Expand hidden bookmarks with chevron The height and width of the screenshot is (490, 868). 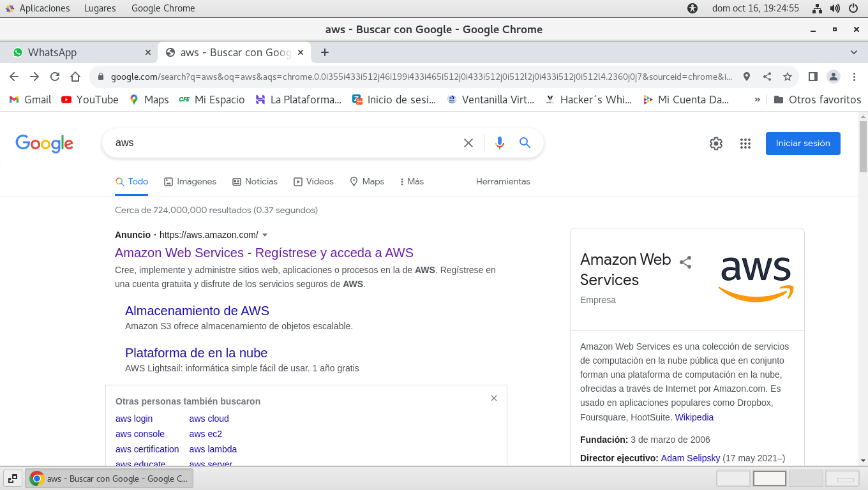(758, 100)
